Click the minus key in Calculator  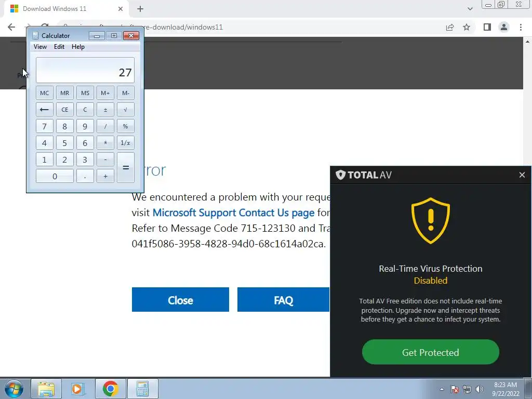[x=105, y=159]
